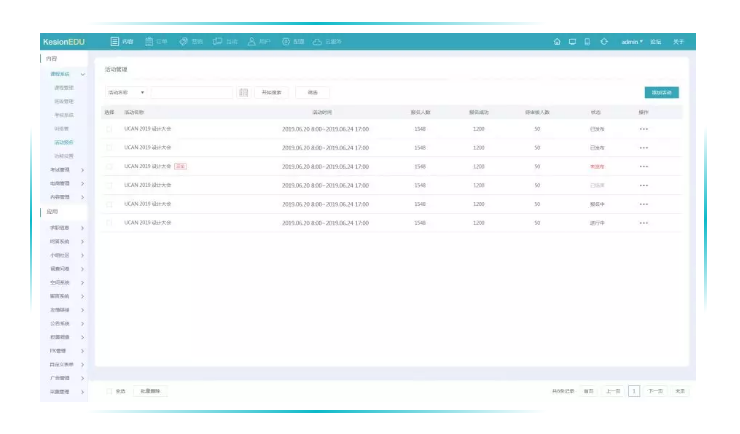Click the teal 添加活动 button
Screen dimensions: 740x434
(x=663, y=92)
